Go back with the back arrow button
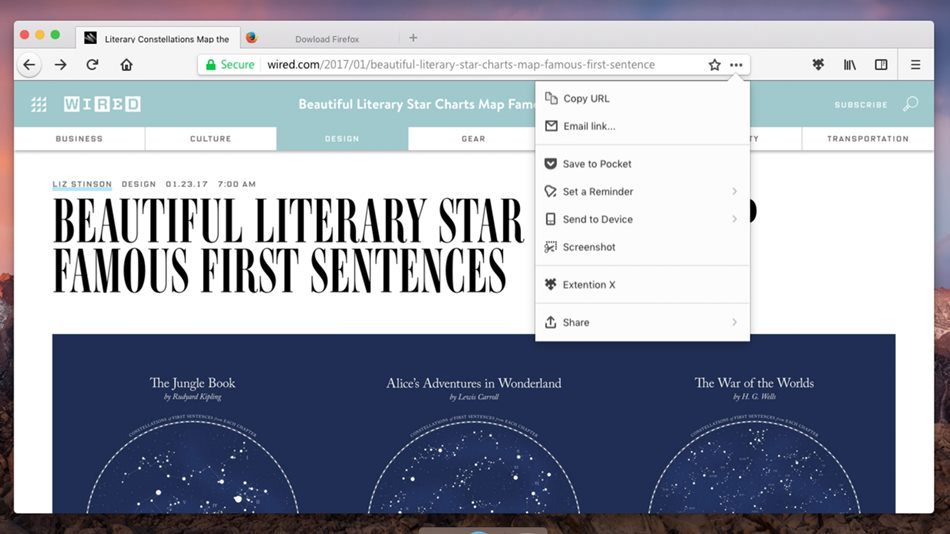The image size is (950, 534). point(29,65)
